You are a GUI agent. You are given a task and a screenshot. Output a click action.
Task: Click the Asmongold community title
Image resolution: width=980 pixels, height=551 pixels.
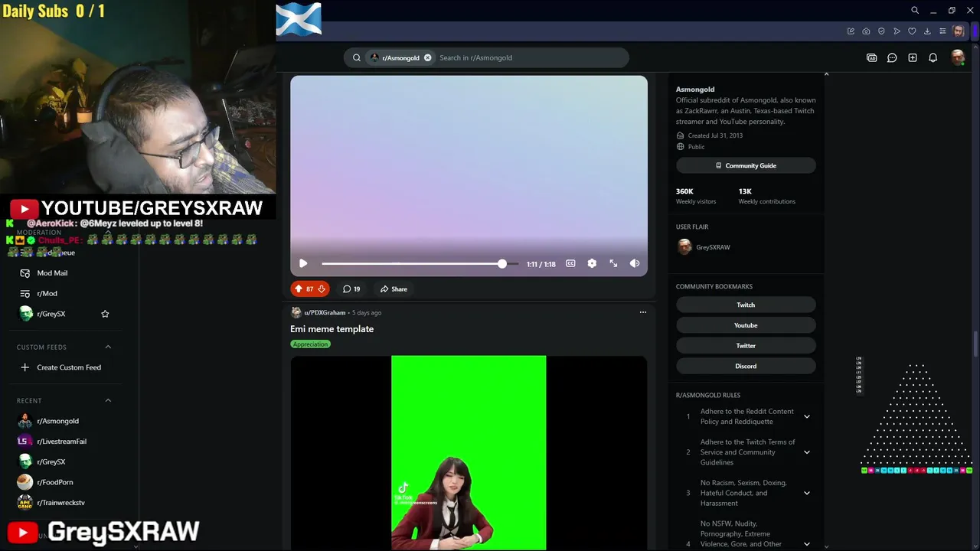(695, 89)
